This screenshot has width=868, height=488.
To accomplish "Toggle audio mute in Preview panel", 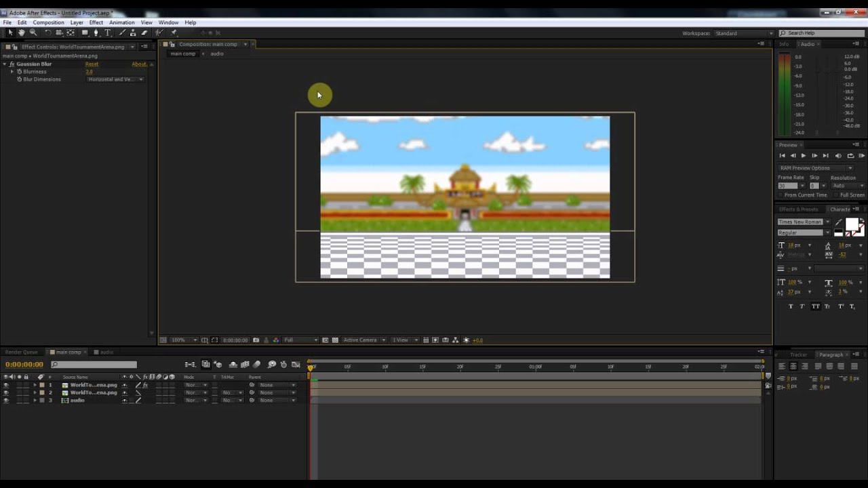I will 838,156.
